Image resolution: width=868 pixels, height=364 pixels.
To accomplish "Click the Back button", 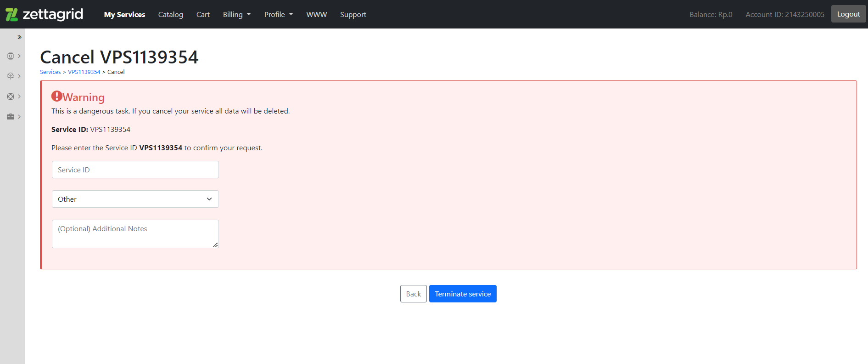I will point(414,294).
